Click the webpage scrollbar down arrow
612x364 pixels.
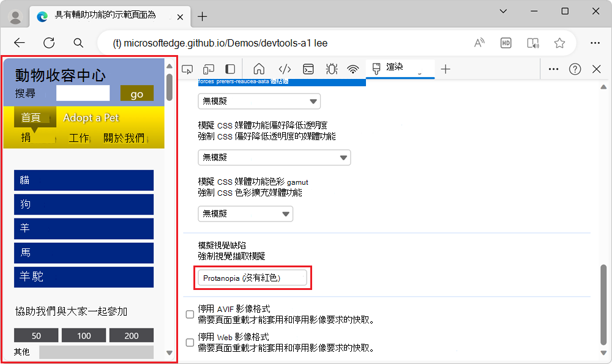[x=170, y=353]
